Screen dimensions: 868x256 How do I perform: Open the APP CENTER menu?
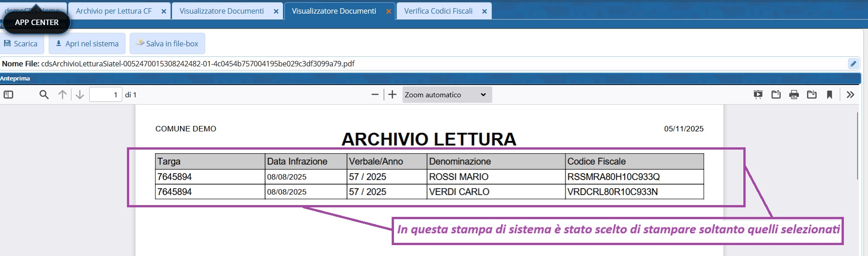pyautogui.click(x=36, y=22)
